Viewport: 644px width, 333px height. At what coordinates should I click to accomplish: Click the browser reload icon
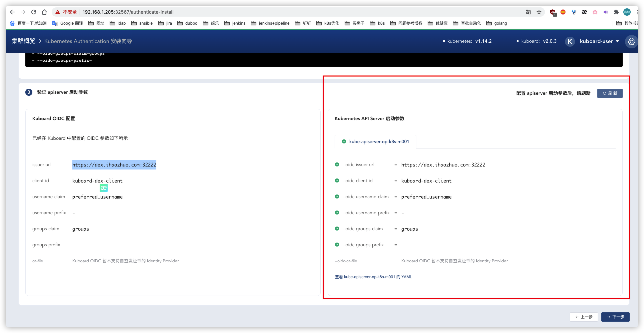pos(33,12)
